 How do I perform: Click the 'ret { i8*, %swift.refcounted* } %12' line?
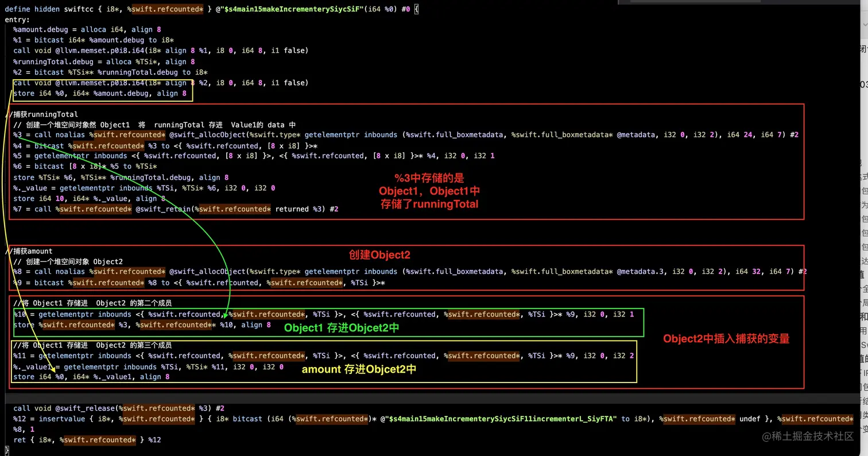[87, 439]
